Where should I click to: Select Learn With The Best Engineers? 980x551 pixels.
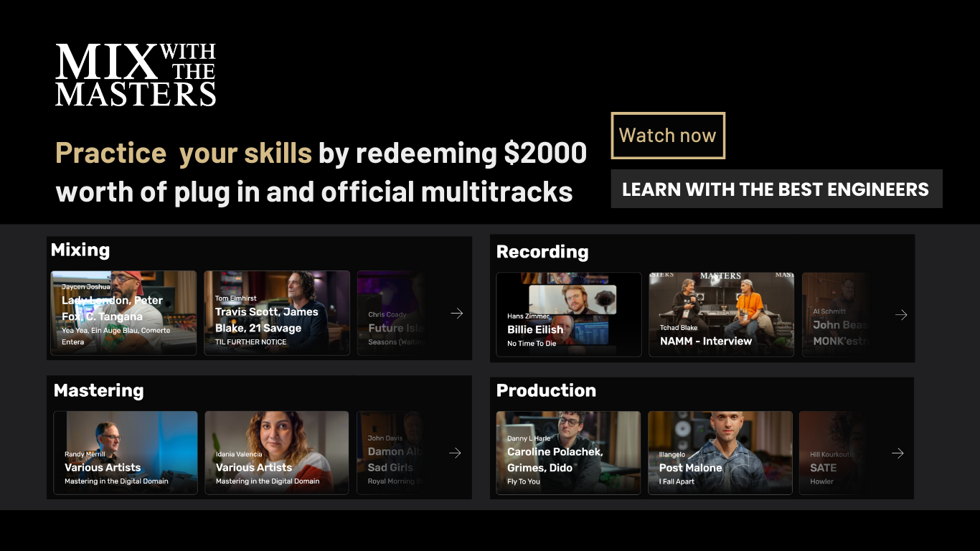click(x=776, y=189)
